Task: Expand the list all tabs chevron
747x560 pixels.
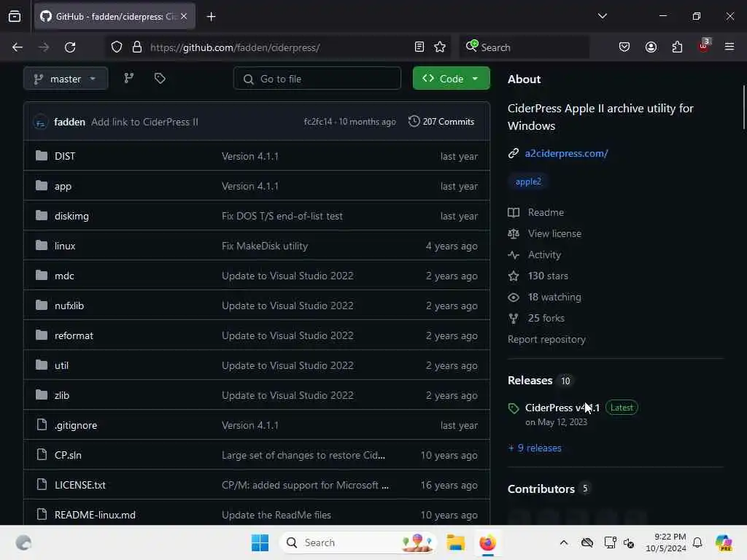Action: point(602,16)
